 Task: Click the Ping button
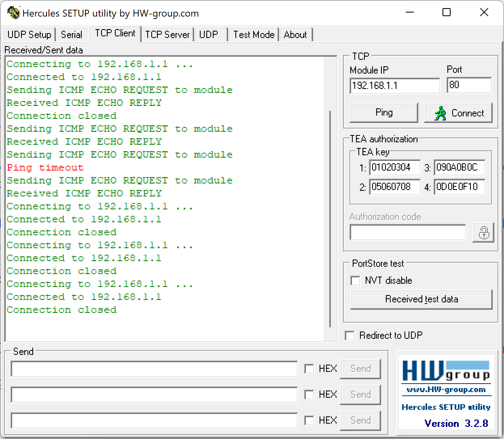click(x=383, y=113)
